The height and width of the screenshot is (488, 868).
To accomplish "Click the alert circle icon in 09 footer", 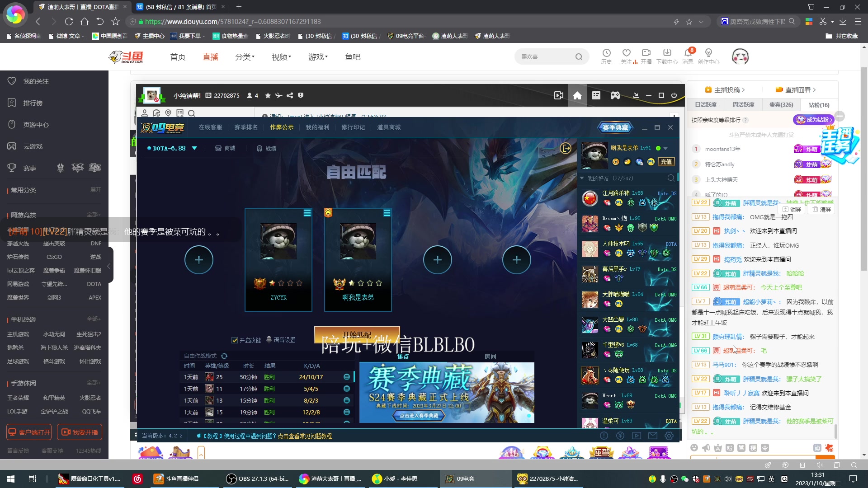I will (604, 436).
